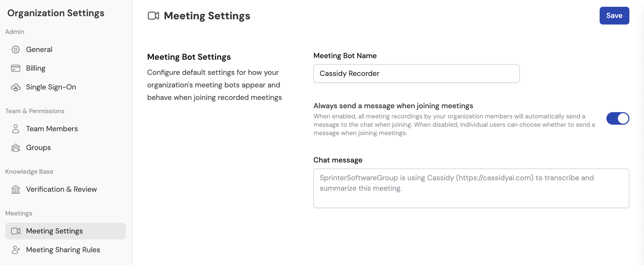Click the Billing card icon
The image size is (644, 265).
[x=16, y=68]
